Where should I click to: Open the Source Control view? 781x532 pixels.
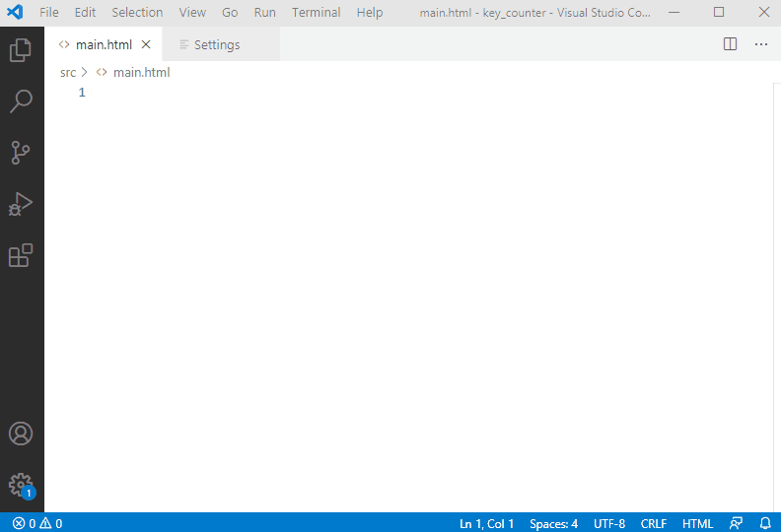point(21,153)
